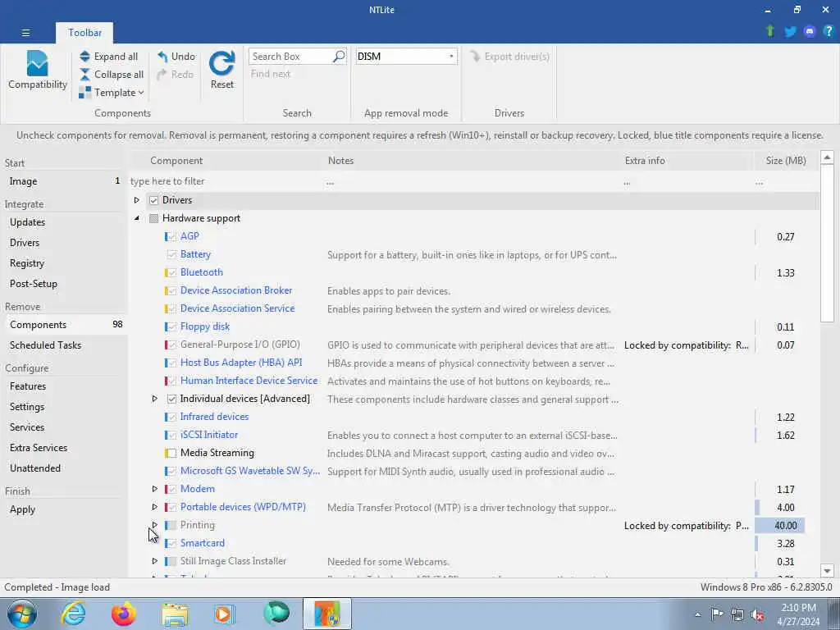Click the Collapse all icon
The height and width of the screenshot is (630, 840).
pyautogui.click(x=84, y=75)
